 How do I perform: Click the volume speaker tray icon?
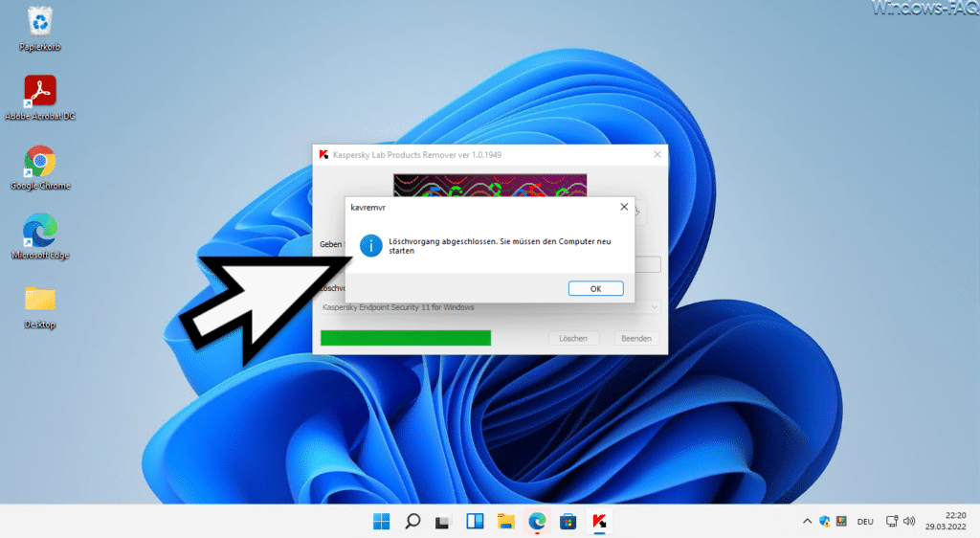909,521
